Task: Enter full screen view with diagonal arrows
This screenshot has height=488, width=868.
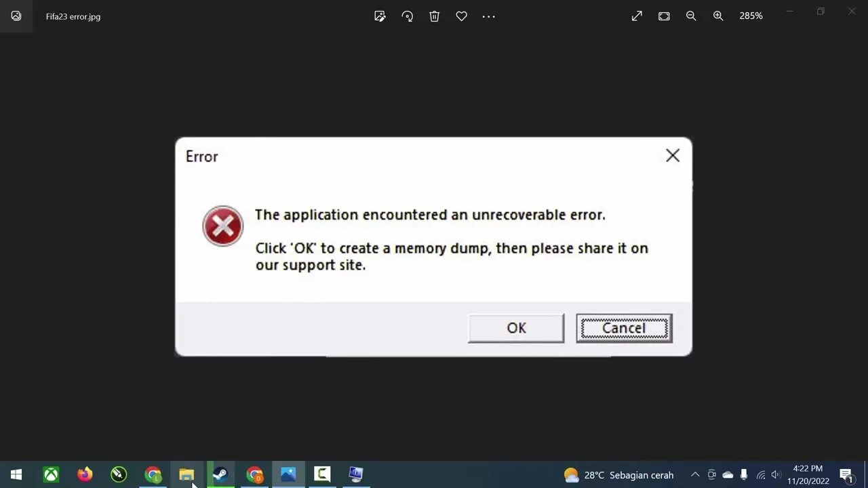Action: coord(637,16)
